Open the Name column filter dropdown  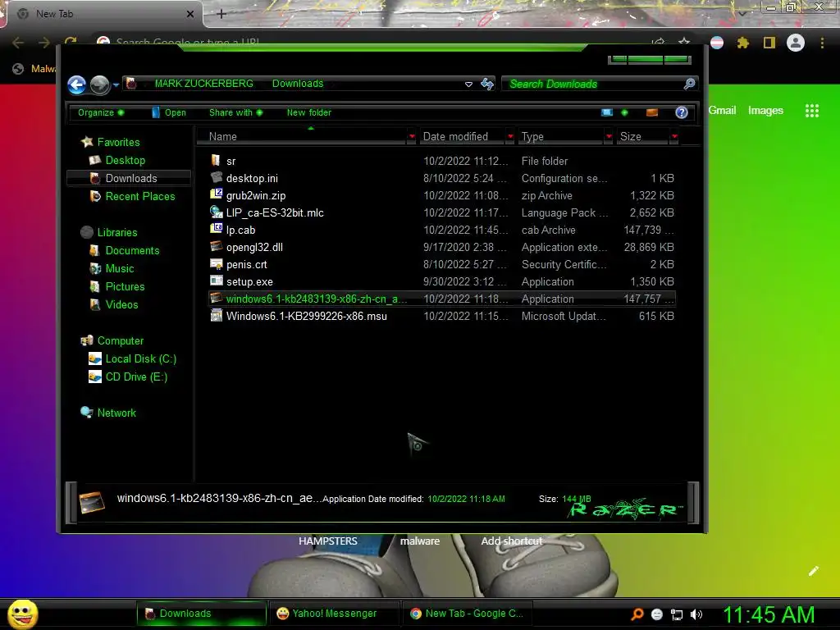tap(412, 137)
